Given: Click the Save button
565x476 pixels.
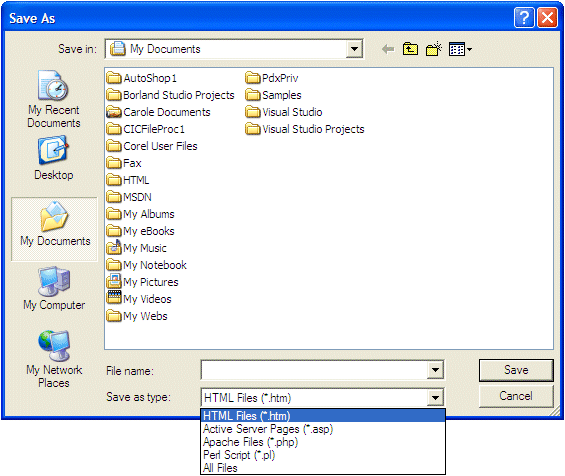Looking at the screenshot, I should click(x=516, y=370).
